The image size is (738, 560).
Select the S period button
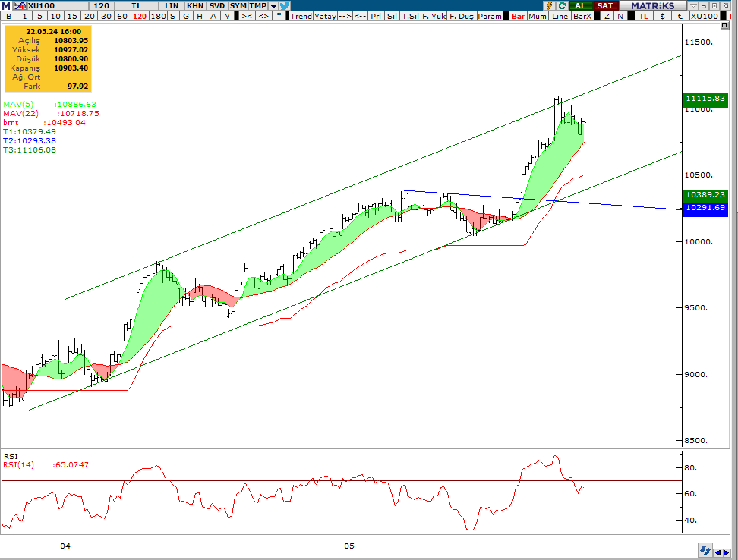pyautogui.click(x=173, y=16)
